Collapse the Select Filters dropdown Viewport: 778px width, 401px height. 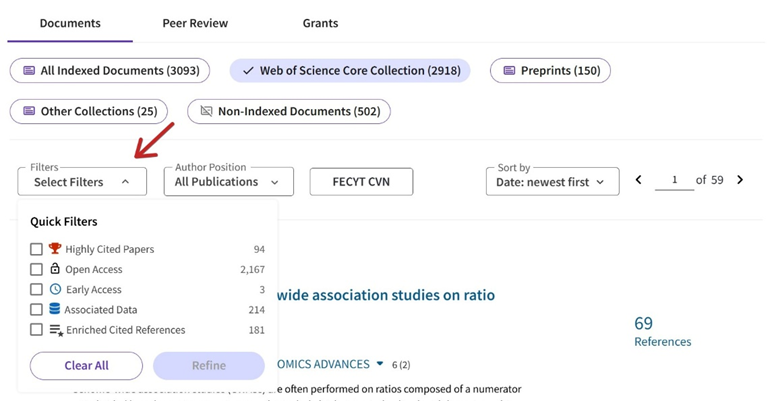pos(82,182)
